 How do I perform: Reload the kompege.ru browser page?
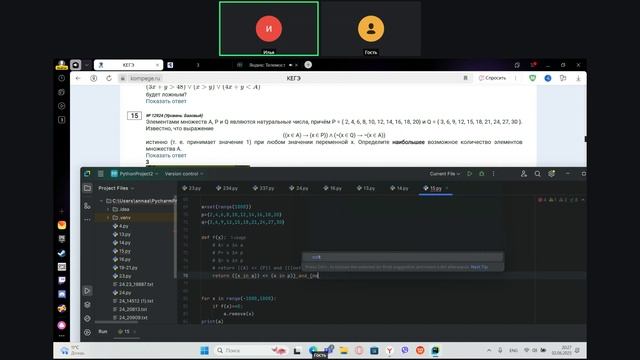coord(109,78)
